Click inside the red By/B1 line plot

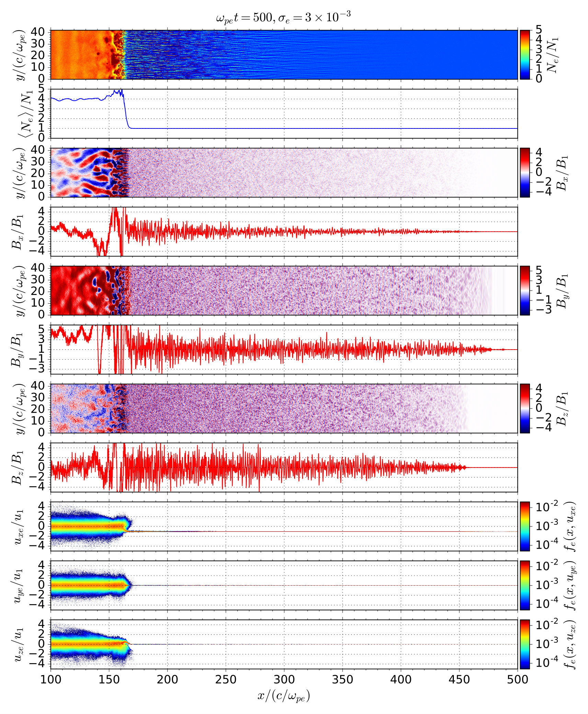click(x=284, y=349)
